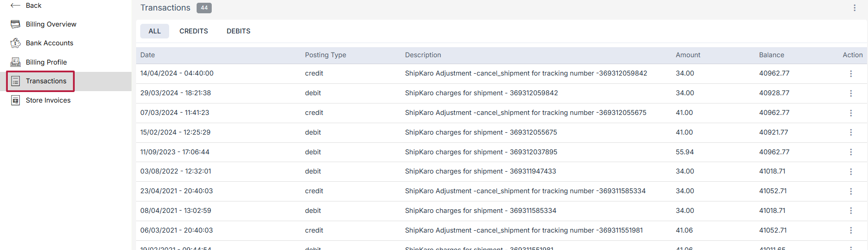The width and height of the screenshot is (868, 250).
Task: Click the Store Invoices sidebar link
Action: tap(48, 100)
